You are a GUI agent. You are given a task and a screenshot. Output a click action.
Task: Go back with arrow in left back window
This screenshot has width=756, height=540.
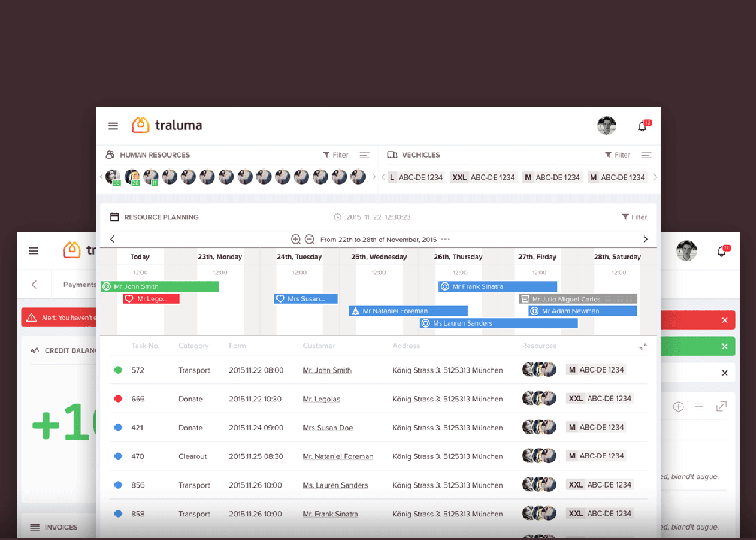tap(34, 285)
